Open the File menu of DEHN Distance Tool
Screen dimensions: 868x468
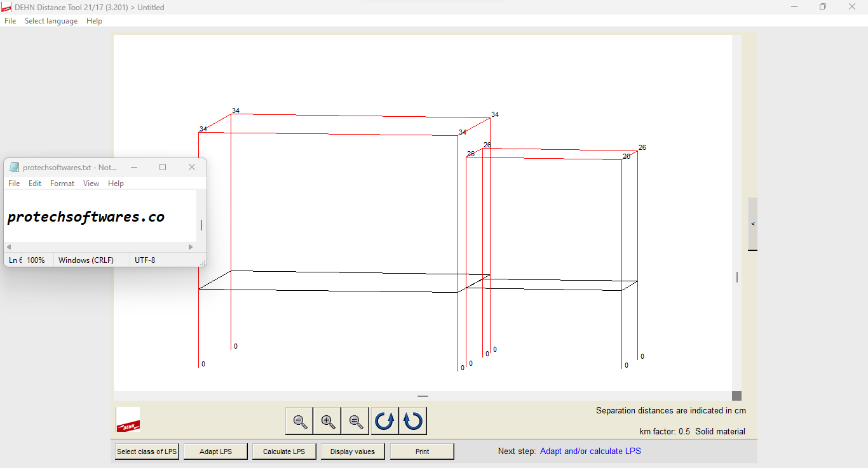[x=10, y=21]
